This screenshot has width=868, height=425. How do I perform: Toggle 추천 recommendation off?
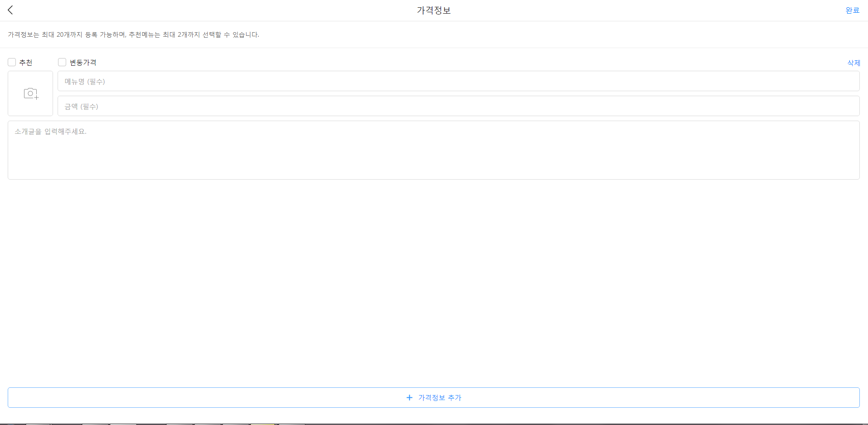tap(12, 62)
